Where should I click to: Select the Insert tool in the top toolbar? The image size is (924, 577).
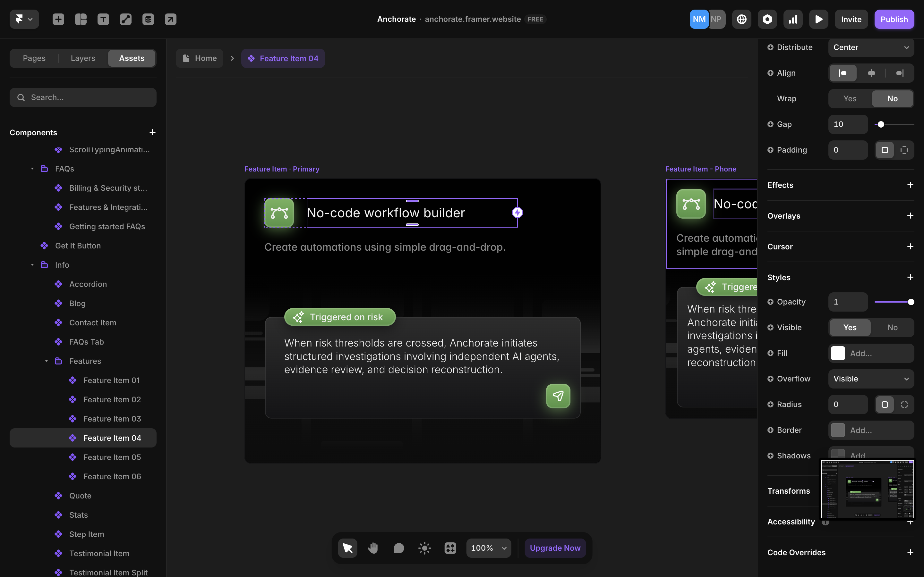(58, 19)
